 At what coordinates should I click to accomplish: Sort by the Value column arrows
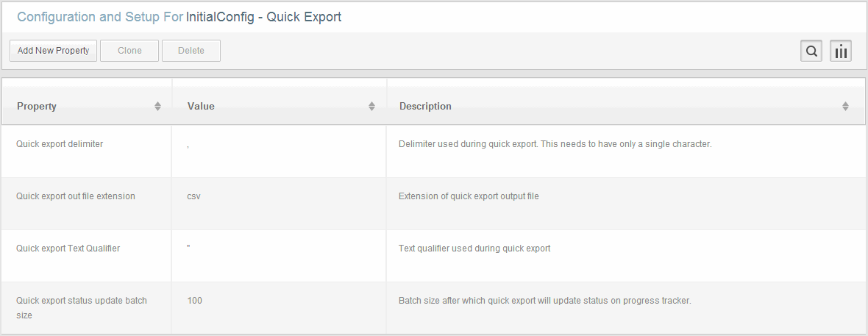click(372, 107)
